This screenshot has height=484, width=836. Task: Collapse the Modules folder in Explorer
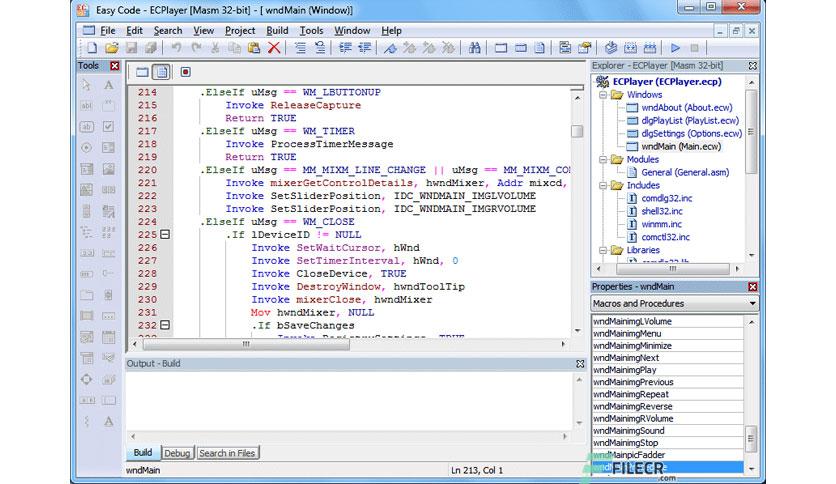[603, 159]
